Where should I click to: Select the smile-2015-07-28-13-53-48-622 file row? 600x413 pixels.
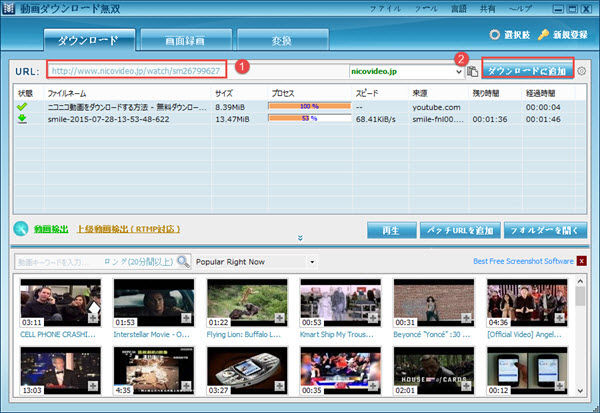tap(300, 119)
